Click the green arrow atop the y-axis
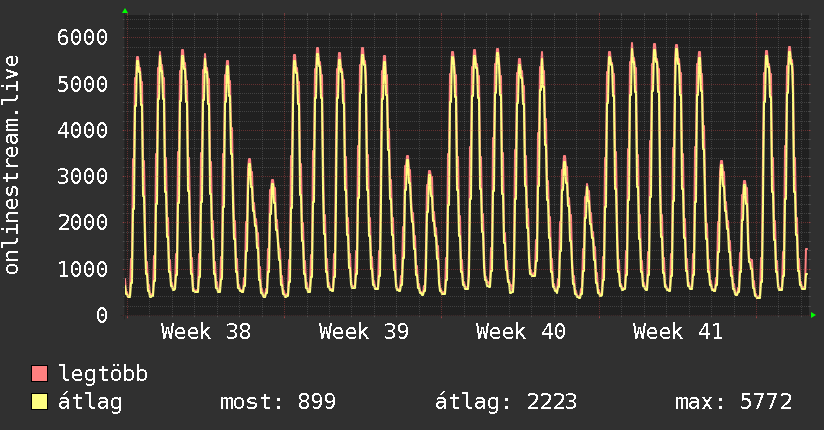Viewport: 824px width, 430px height. click(x=125, y=11)
